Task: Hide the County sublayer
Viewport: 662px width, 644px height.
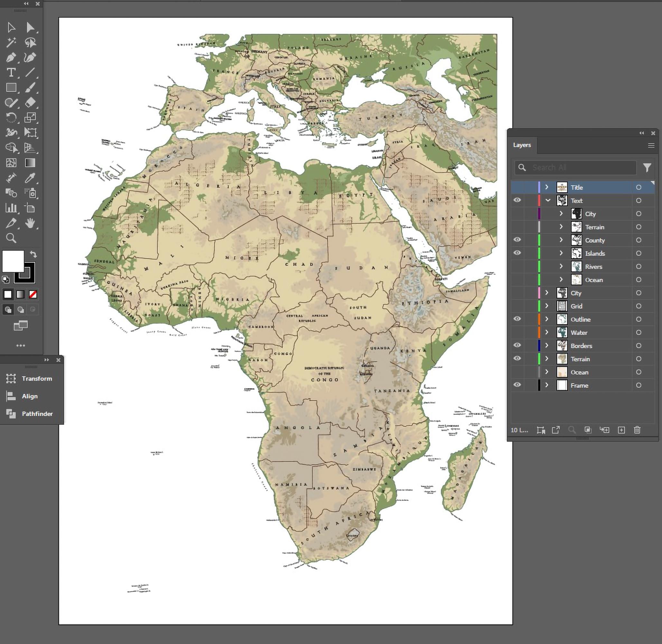Action: coord(517,240)
